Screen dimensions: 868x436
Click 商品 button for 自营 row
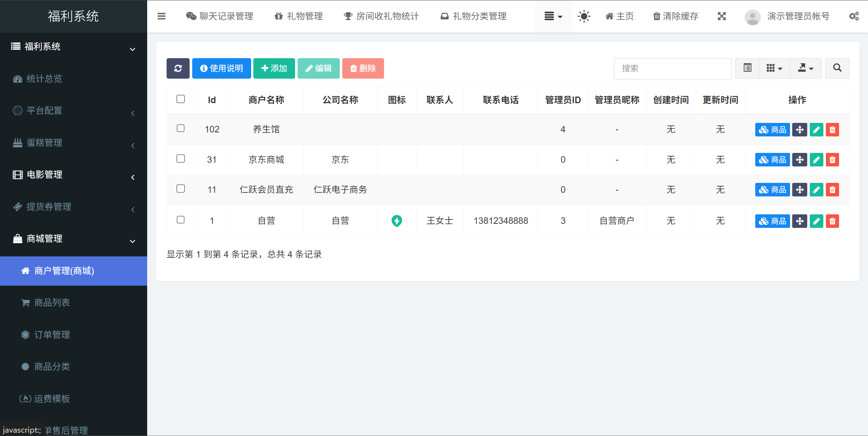coord(772,221)
